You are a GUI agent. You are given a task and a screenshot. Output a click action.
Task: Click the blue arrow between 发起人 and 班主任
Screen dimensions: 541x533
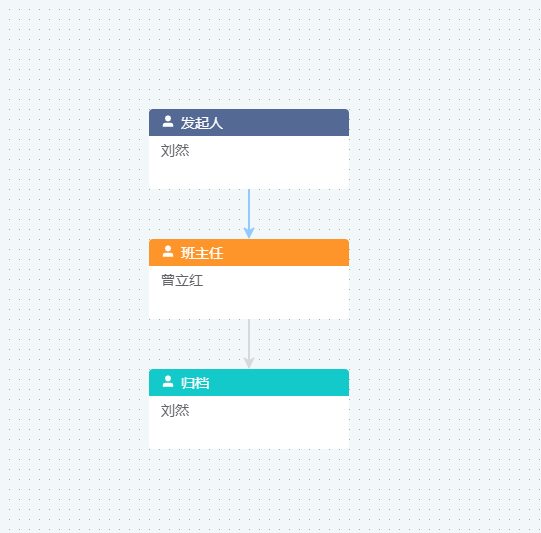coord(249,214)
